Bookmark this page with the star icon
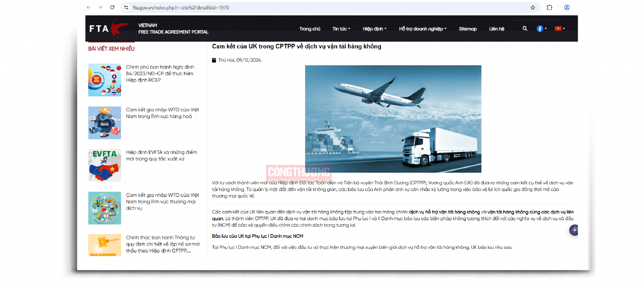This screenshot has width=644, height=283. tap(533, 7)
